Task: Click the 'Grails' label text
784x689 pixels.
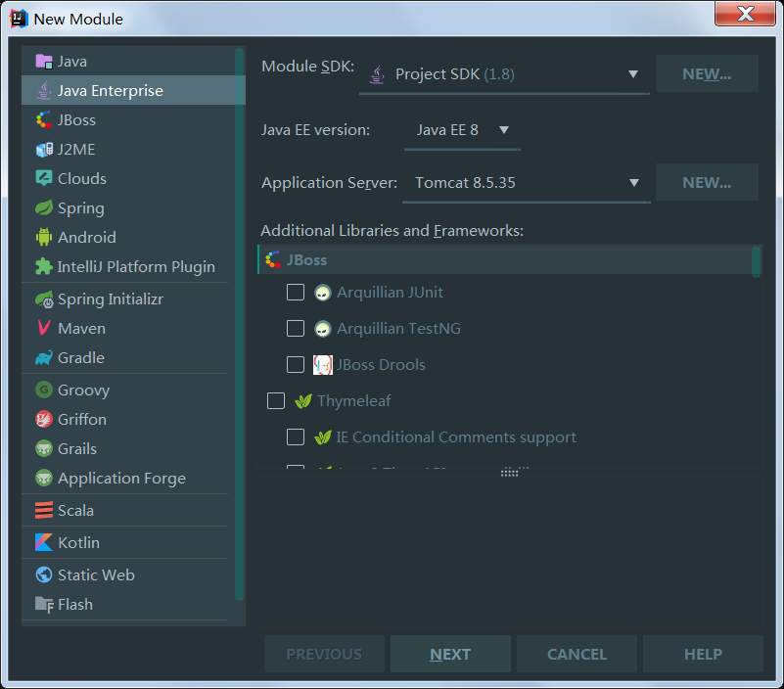Action: click(77, 449)
